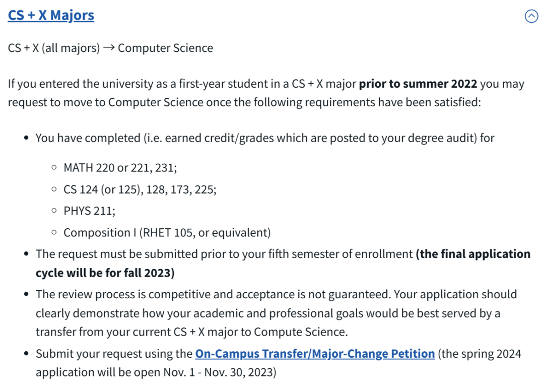544x392 pixels.
Task: Open the CS + X Majors heading link
Action: pos(51,15)
